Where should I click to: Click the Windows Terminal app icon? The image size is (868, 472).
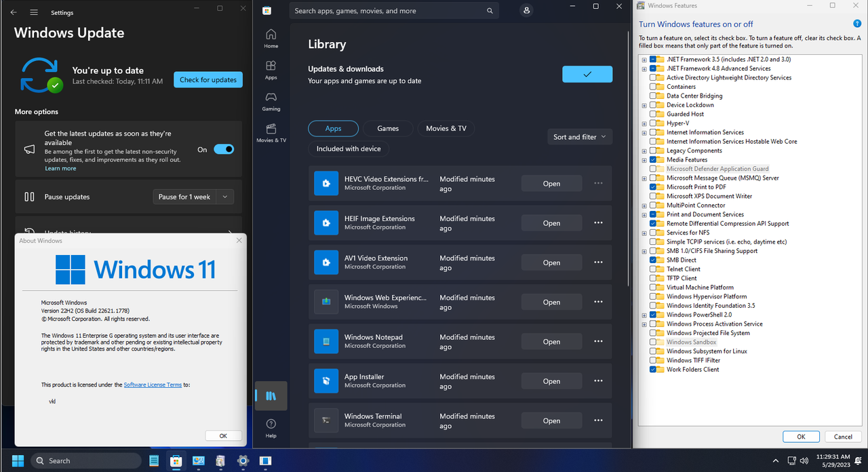click(326, 420)
